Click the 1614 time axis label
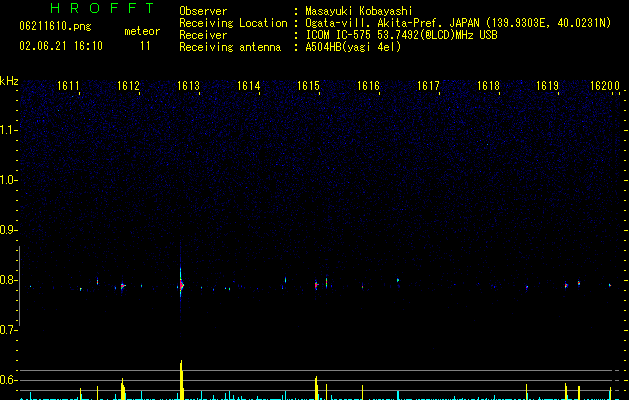Screen dimensions: 629x400 tap(248, 86)
